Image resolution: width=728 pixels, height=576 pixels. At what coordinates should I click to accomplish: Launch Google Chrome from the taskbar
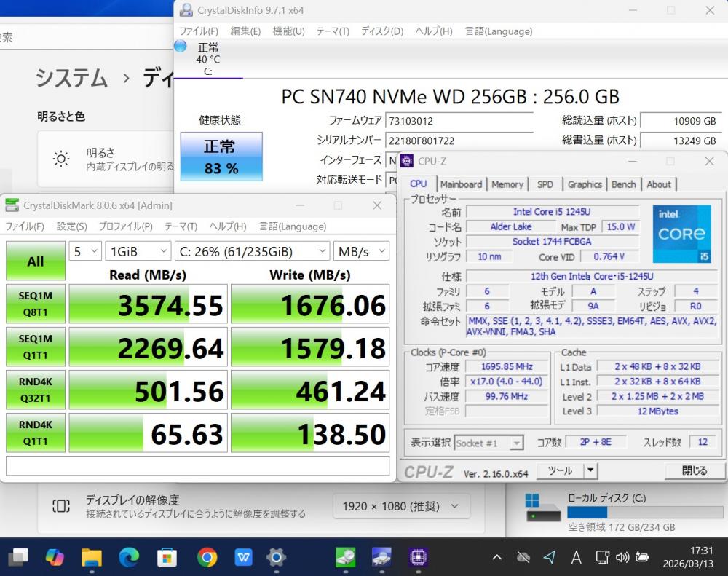pos(207,556)
